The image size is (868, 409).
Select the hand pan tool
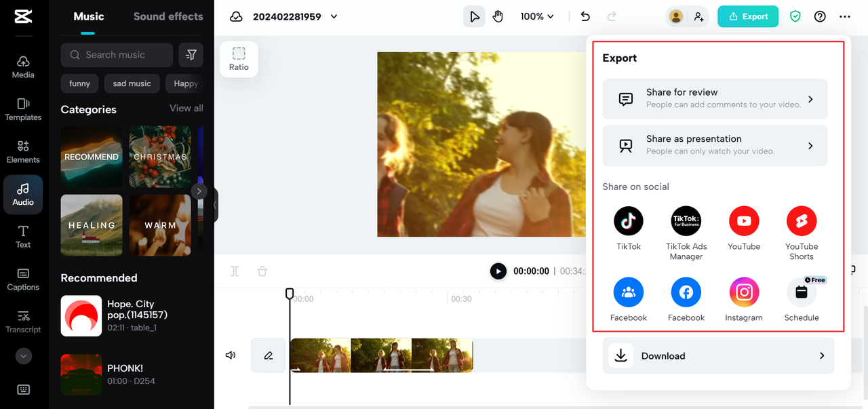(x=498, y=16)
